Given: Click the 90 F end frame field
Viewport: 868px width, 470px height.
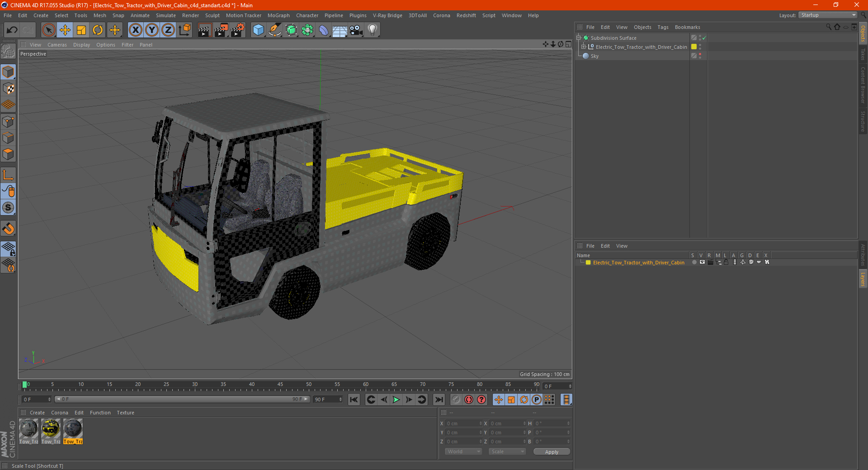Looking at the screenshot, I should [x=328, y=399].
